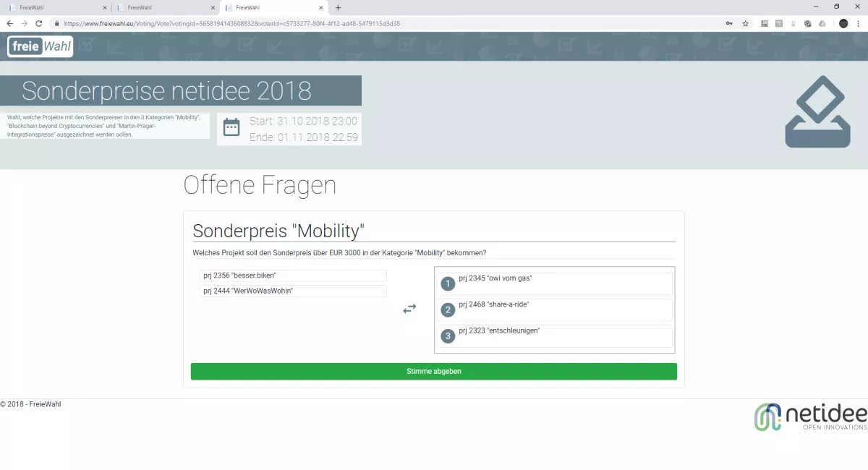This screenshot has height=470, width=868.
Task: Click the freieWahl logo
Action: [x=41, y=46]
